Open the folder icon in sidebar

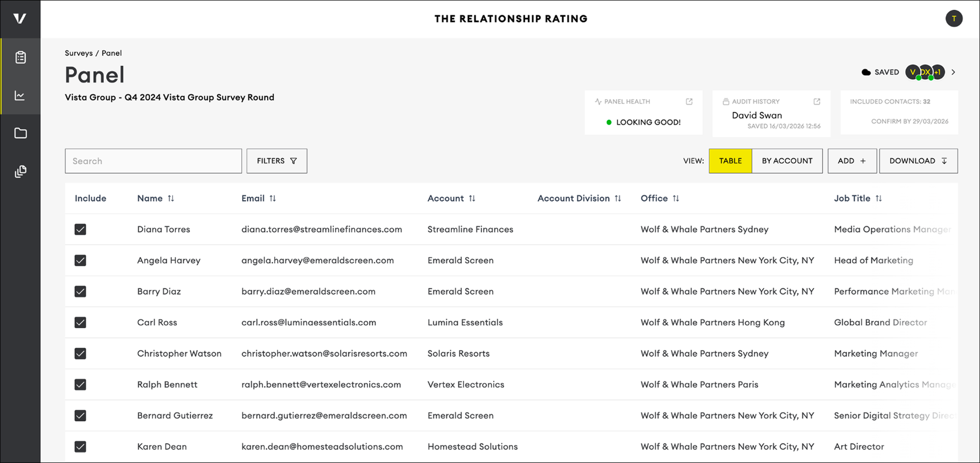click(20, 133)
